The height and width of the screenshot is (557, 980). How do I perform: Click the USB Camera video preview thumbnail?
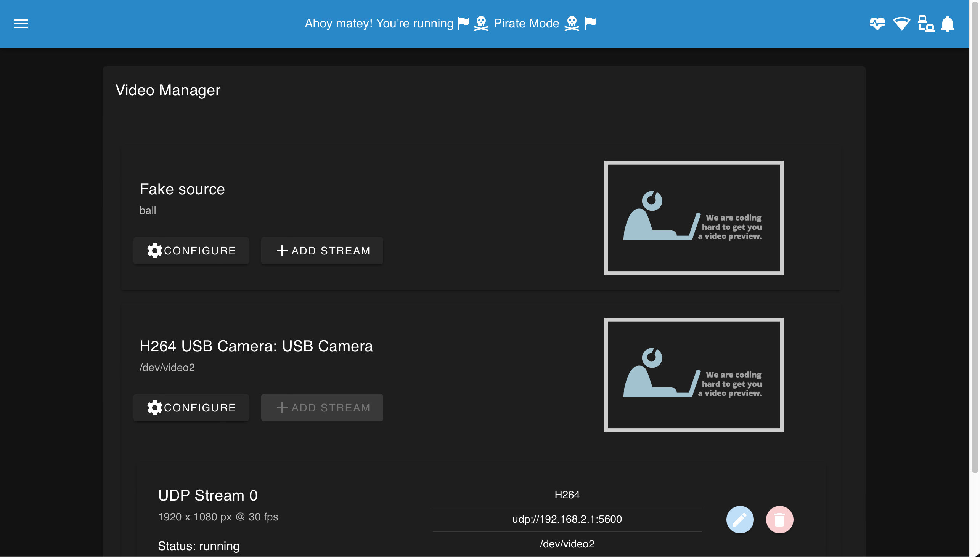(x=694, y=375)
